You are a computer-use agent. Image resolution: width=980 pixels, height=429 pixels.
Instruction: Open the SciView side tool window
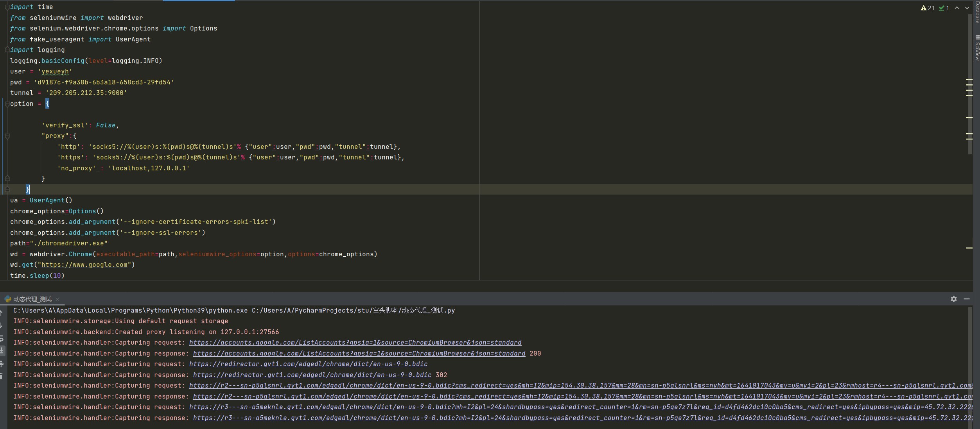coord(977,48)
